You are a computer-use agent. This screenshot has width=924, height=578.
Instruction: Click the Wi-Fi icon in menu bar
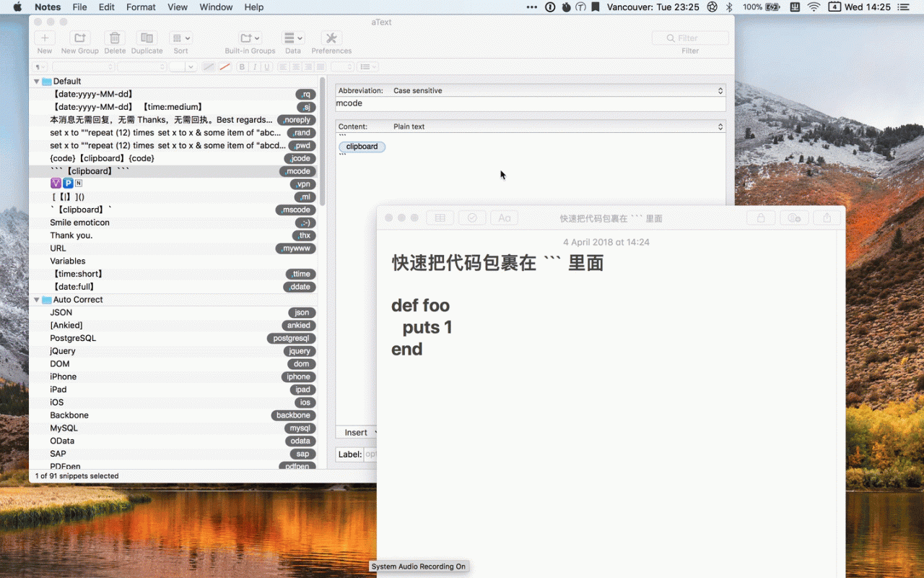tap(814, 7)
